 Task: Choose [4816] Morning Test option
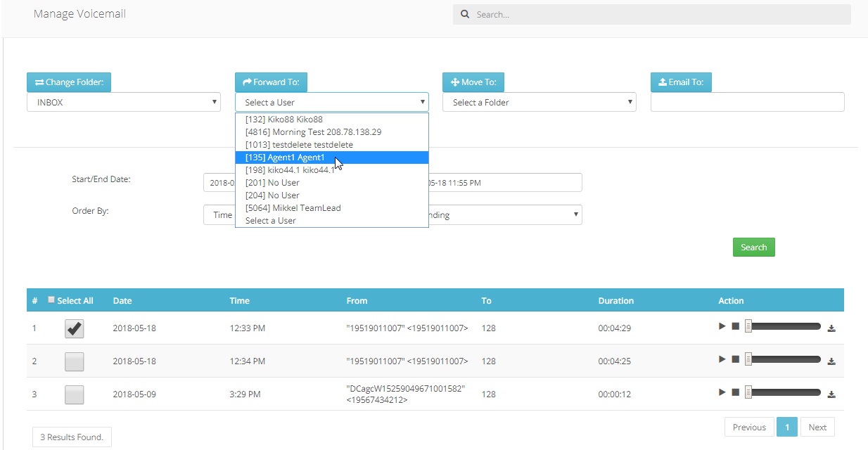(332, 132)
